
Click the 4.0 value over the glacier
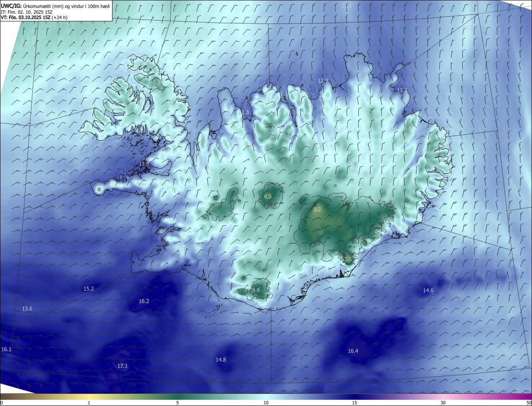tap(268, 196)
